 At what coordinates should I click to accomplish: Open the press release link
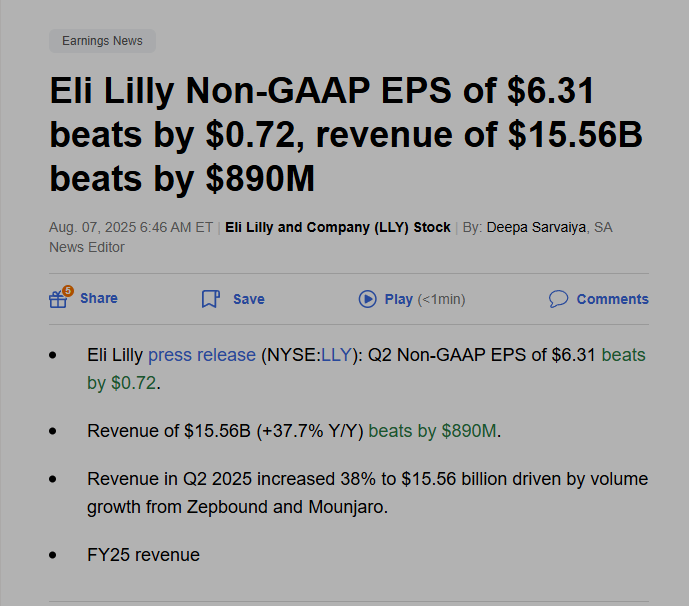[202, 355]
